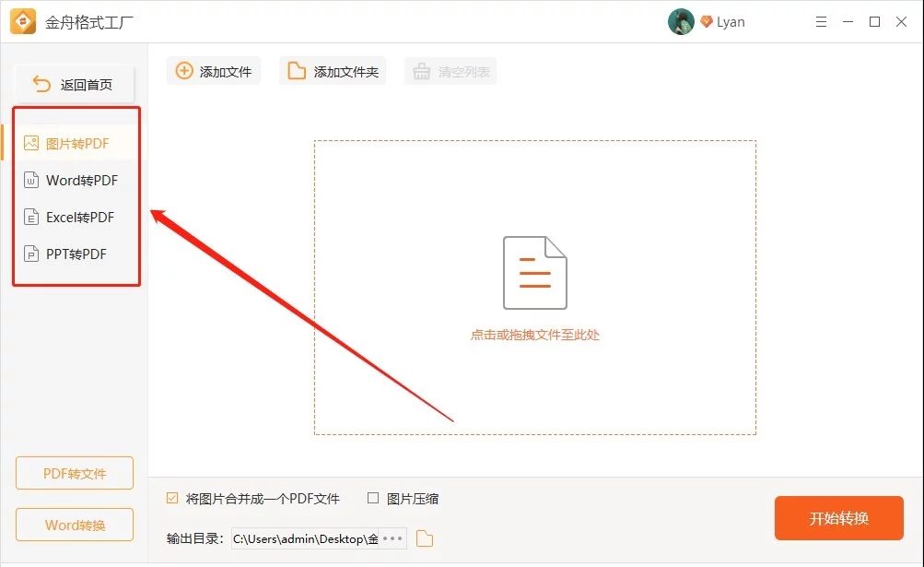Select the 图片转PDF sidebar item
The height and width of the screenshot is (567, 924).
76,144
